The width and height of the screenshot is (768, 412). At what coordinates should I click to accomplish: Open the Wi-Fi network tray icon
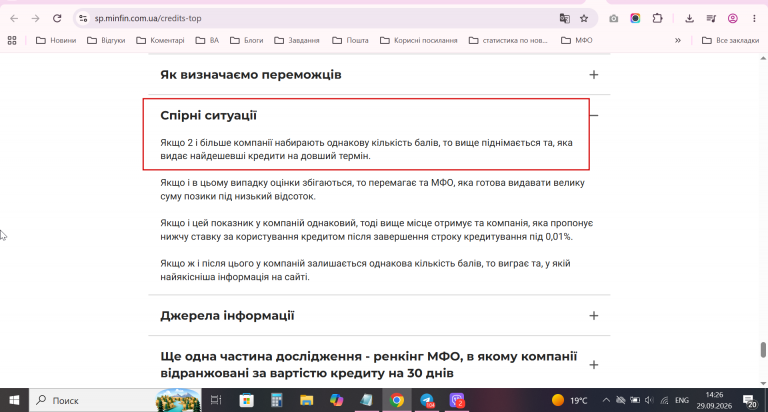pyautogui.click(x=664, y=400)
